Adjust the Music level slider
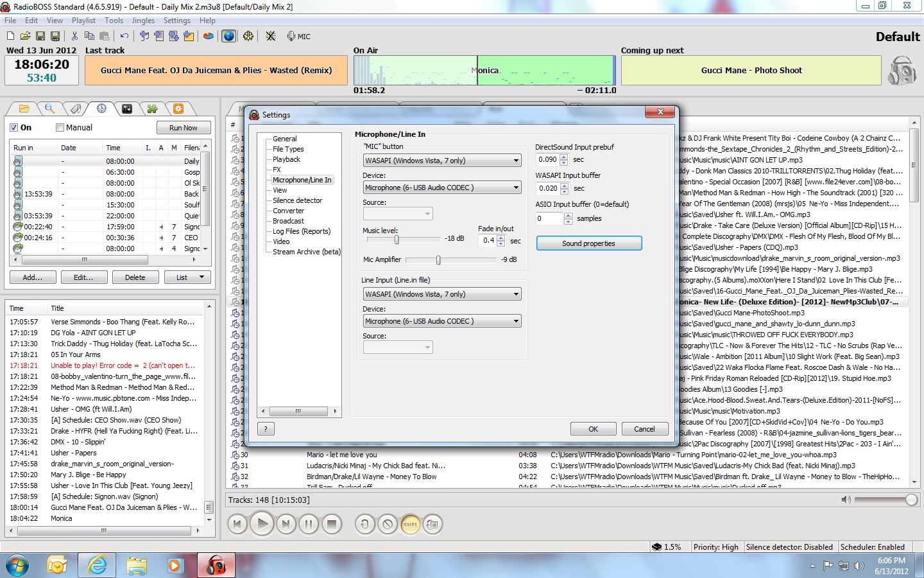The image size is (924, 578). pyautogui.click(x=397, y=240)
